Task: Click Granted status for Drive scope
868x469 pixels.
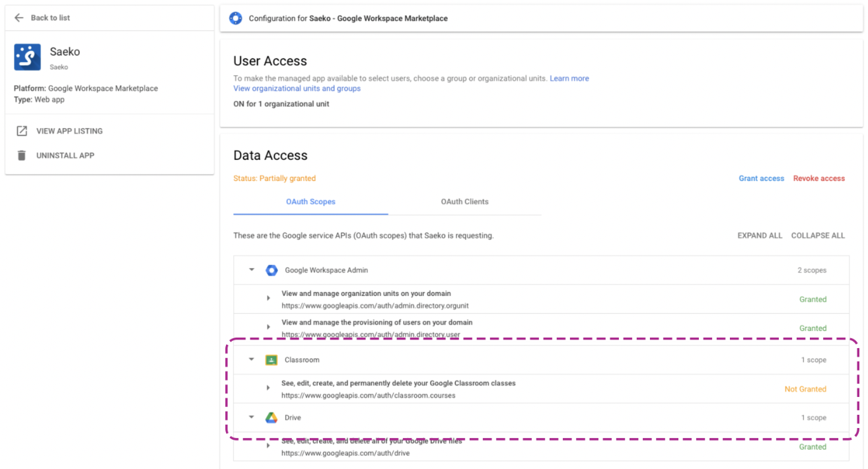Action: tap(813, 447)
